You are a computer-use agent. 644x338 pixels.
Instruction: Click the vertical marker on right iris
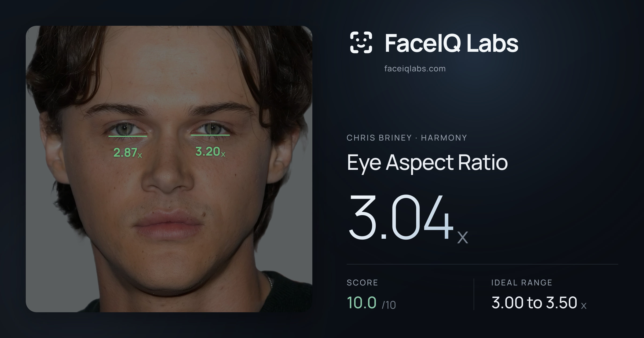point(211,128)
